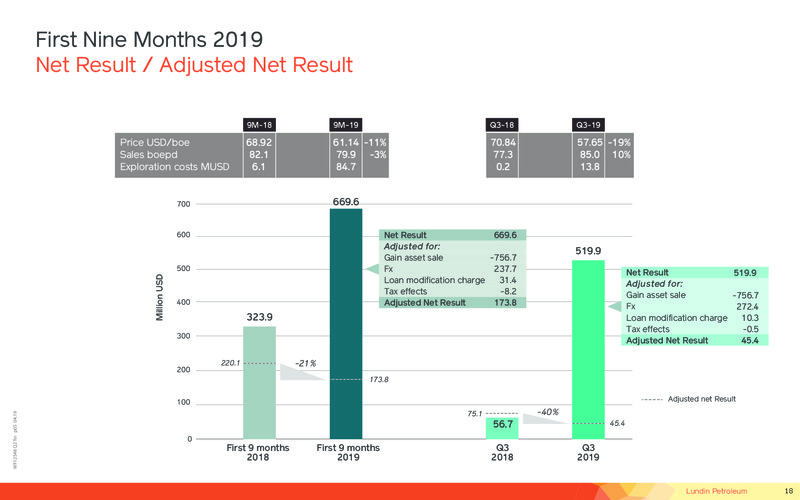Click the 'Lundin Petroleum' footer text

tap(716, 491)
